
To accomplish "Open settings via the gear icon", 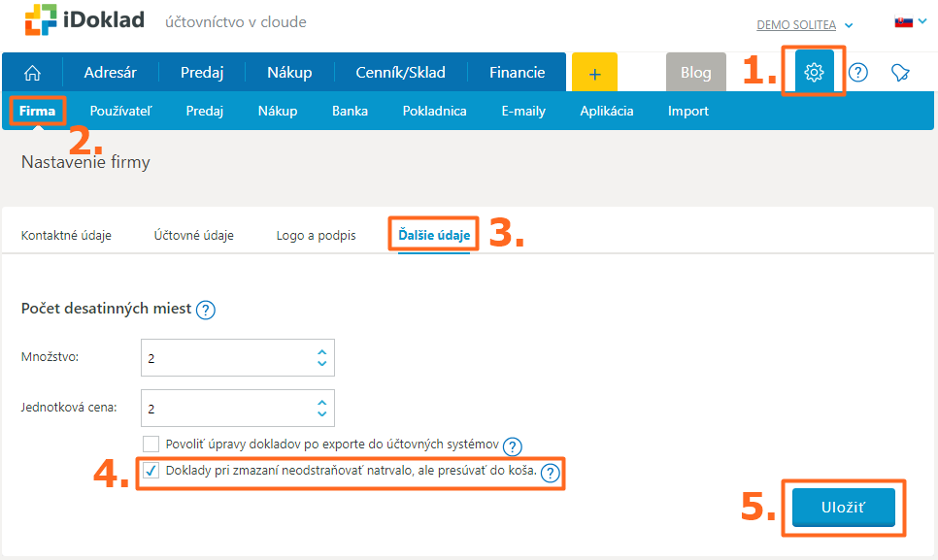I will pos(814,73).
